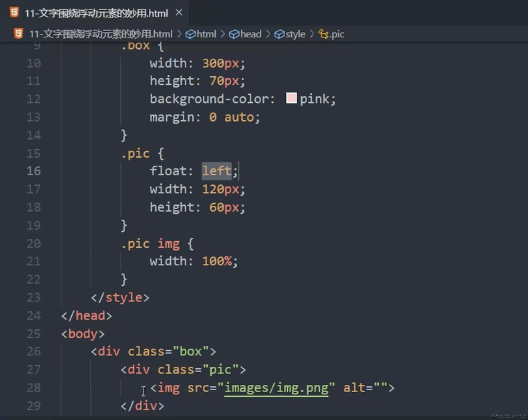This screenshot has height=420, width=528.
Task: Expand the head breadcrumb segment
Action: [251, 34]
